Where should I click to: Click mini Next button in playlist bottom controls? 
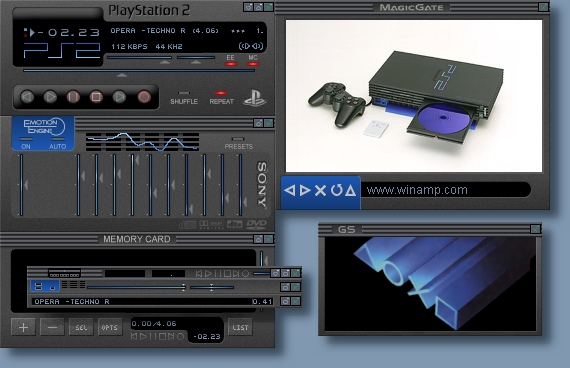click(x=171, y=337)
